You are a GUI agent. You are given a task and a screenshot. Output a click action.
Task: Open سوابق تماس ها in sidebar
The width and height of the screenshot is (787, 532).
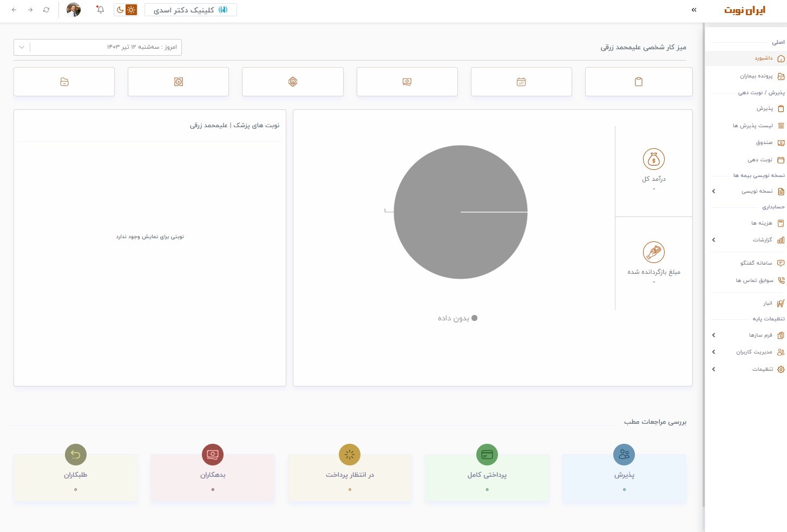tap(746, 280)
